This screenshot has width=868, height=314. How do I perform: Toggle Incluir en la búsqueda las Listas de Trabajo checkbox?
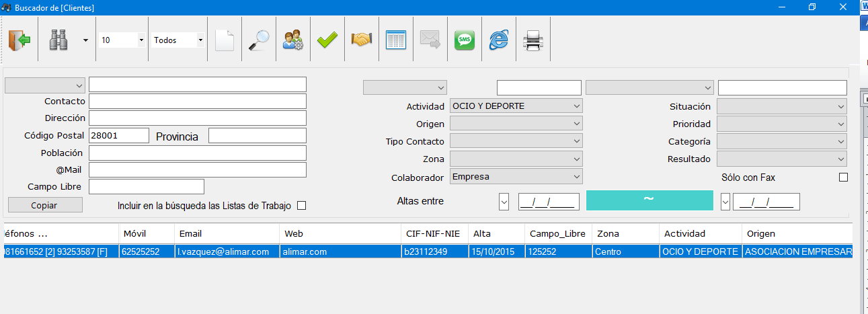point(301,206)
